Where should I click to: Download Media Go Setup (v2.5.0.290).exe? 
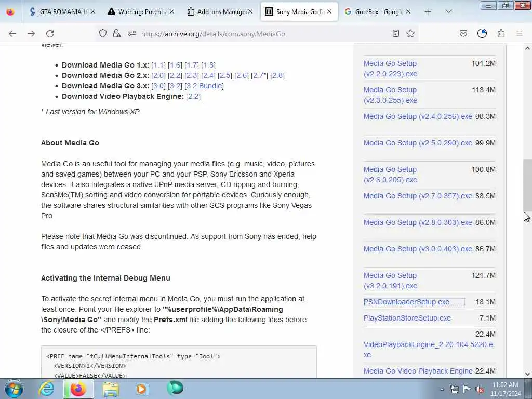[418, 143]
